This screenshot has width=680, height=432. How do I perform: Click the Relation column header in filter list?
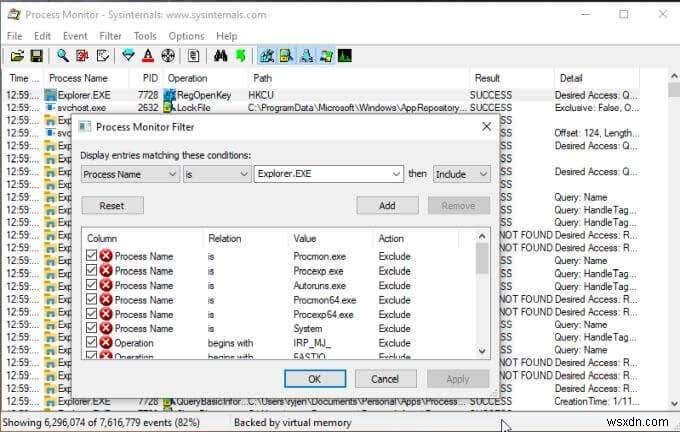pyautogui.click(x=246, y=238)
